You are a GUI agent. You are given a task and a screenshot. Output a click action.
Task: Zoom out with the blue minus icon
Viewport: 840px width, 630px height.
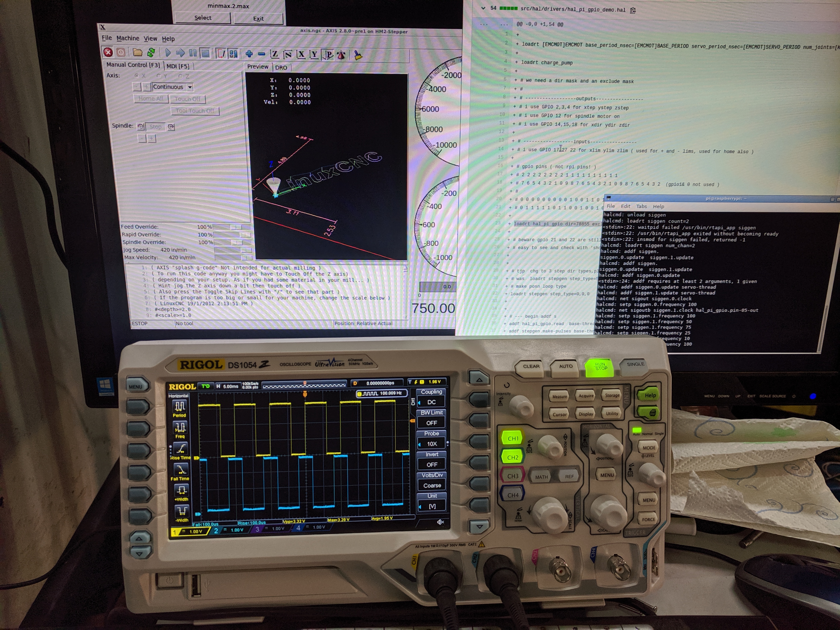coord(261,54)
